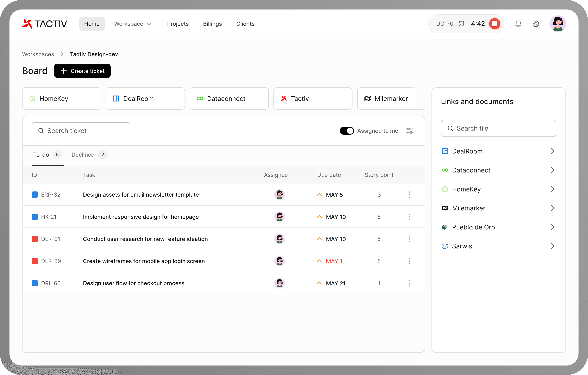
Task: Select HomeKey project card
Action: [61, 98]
